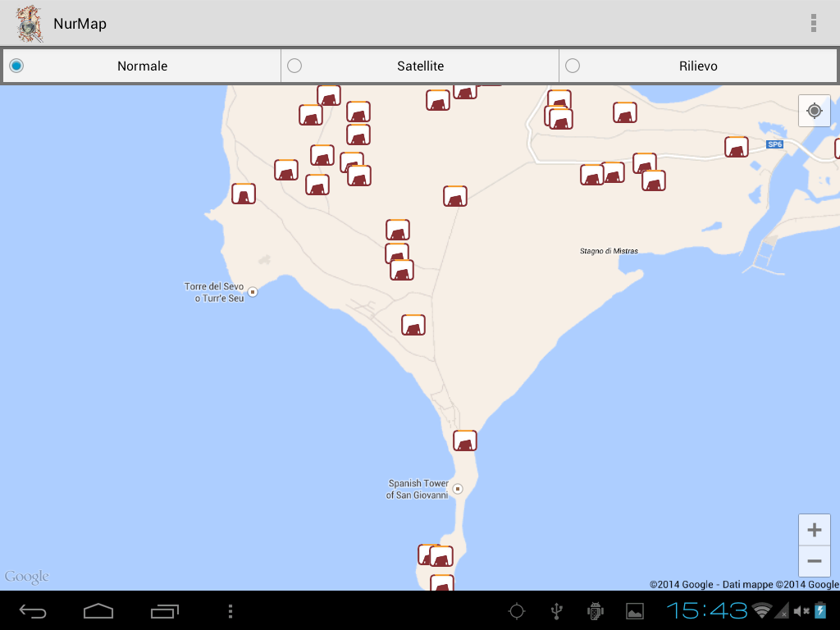Tap the muted volume status icon
This screenshot has width=840, height=630.
[x=801, y=611]
